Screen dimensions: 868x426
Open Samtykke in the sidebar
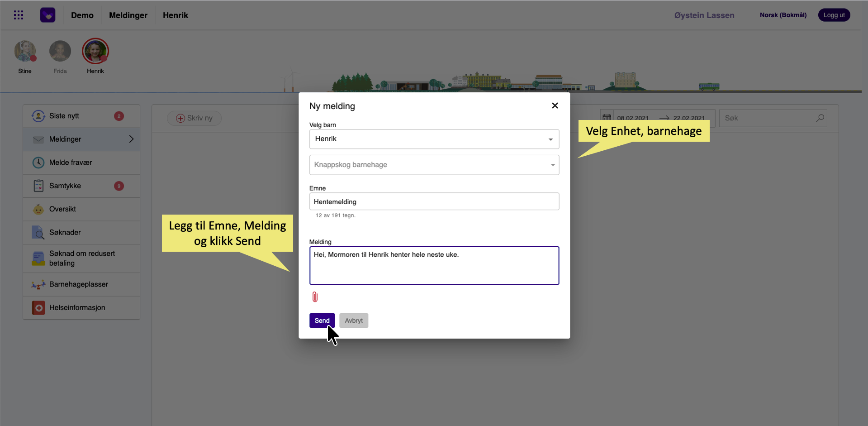pos(65,186)
